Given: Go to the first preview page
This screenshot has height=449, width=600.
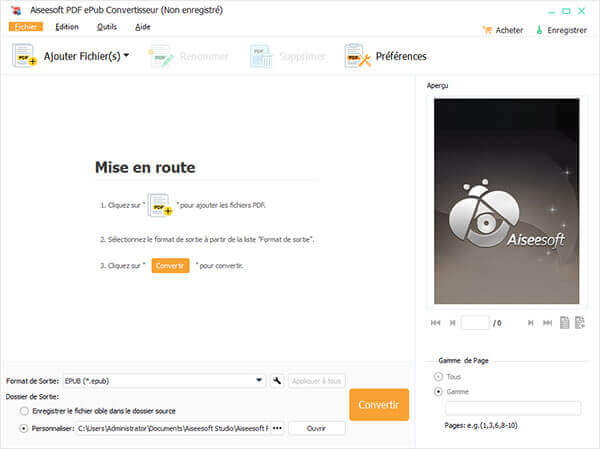Looking at the screenshot, I should click(435, 323).
